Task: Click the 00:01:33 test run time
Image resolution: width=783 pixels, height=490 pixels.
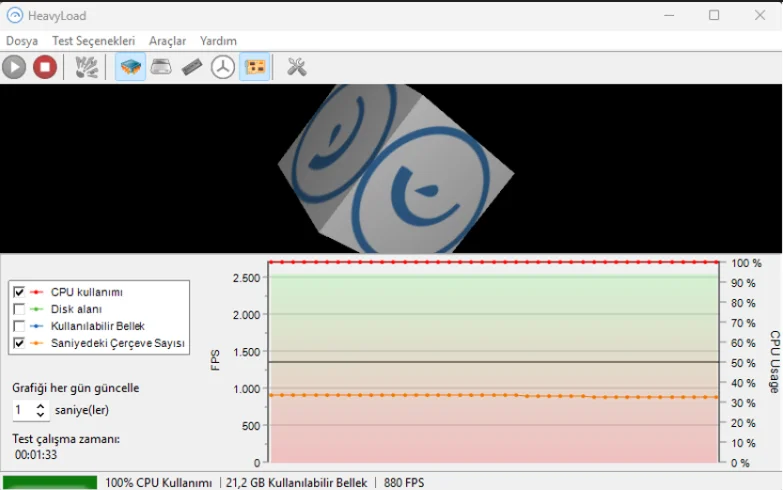Action: (x=36, y=455)
